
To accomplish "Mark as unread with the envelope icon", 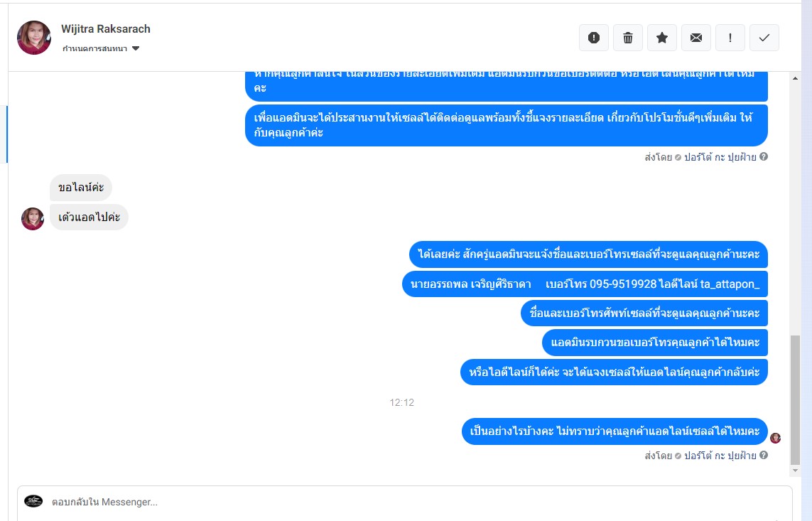I will tap(696, 38).
